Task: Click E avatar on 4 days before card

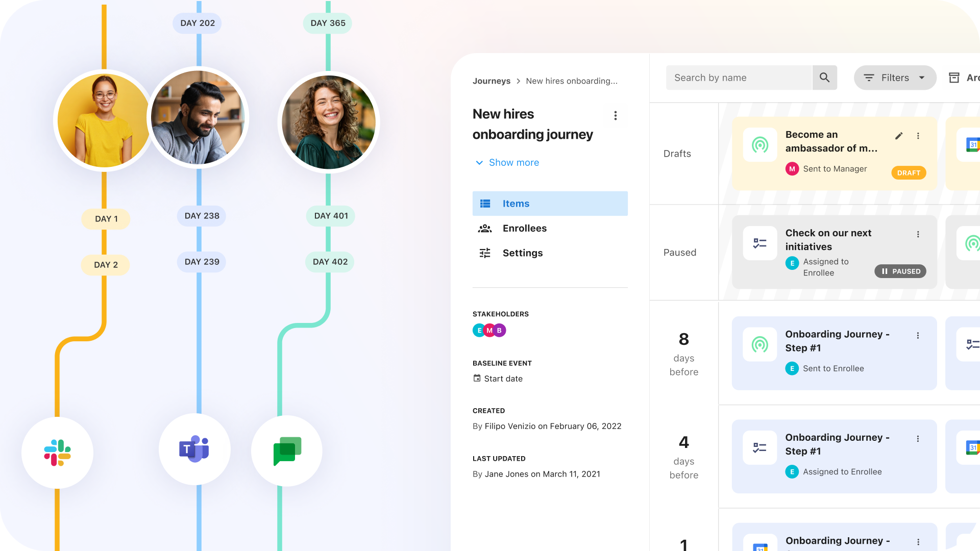Action: (792, 472)
